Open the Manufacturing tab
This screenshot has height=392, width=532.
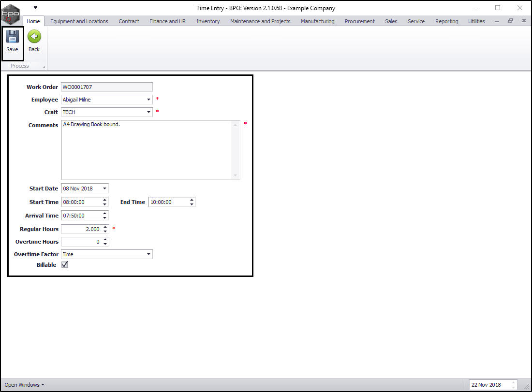coord(318,21)
